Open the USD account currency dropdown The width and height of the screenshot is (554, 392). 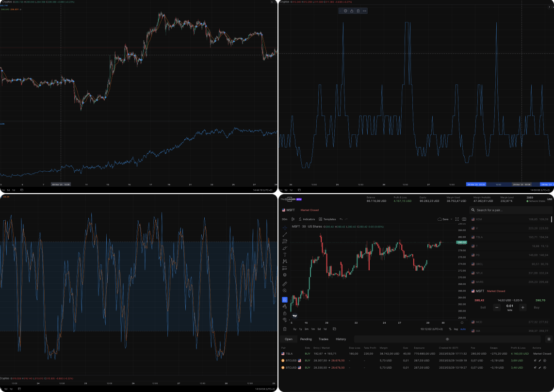point(549,199)
